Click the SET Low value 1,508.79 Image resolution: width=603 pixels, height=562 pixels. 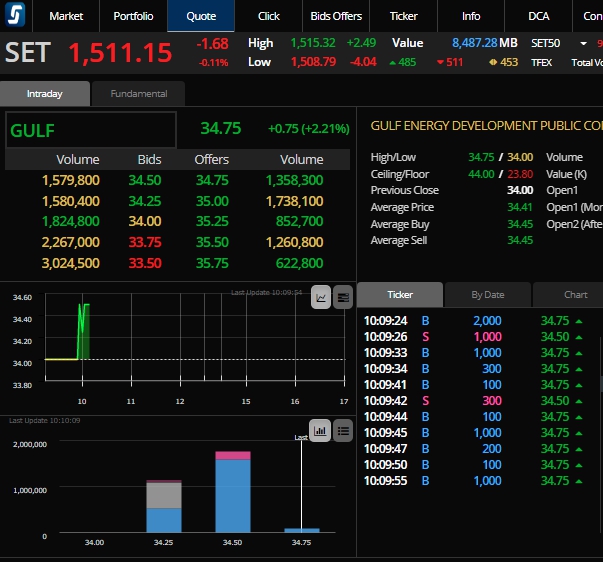[313, 62]
